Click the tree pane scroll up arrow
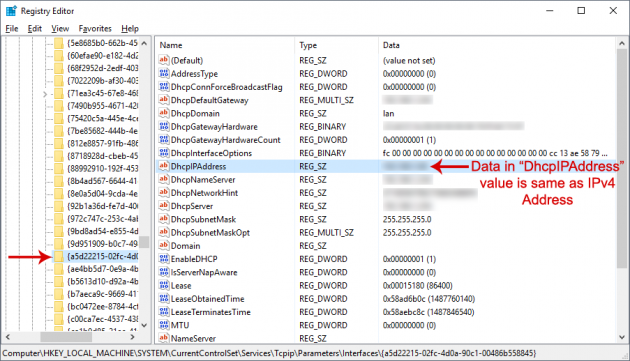 144,43
